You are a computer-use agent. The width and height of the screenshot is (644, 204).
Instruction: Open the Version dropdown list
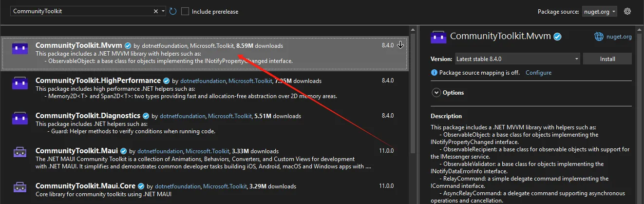(x=517, y=59)
